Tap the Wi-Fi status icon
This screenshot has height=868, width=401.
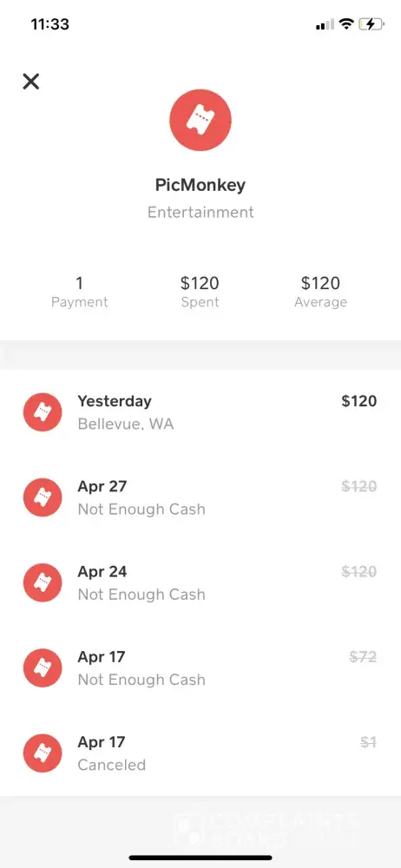coord(346,24)
